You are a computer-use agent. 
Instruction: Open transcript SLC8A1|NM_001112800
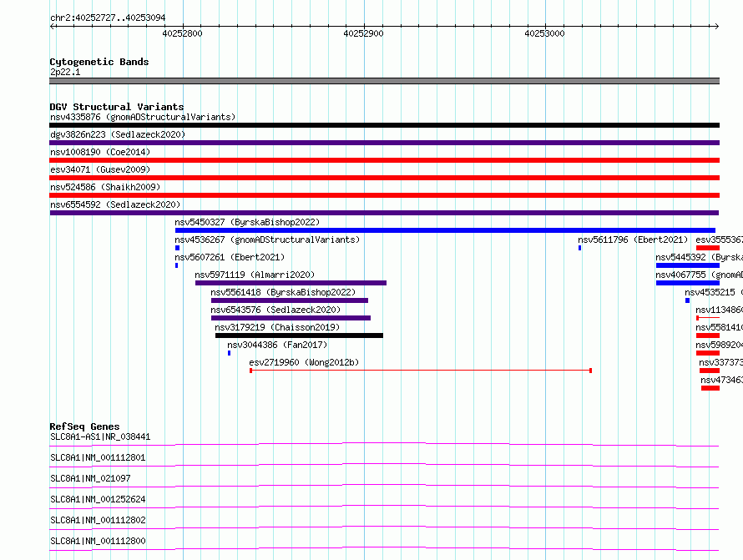coord(98,541)
